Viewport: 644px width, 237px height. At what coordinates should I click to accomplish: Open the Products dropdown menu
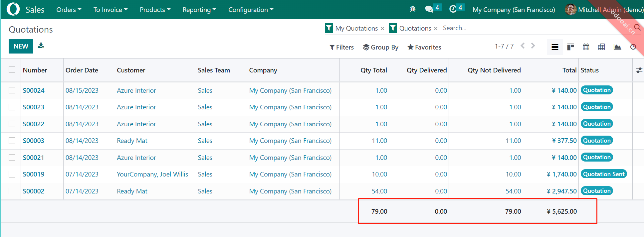155,10
